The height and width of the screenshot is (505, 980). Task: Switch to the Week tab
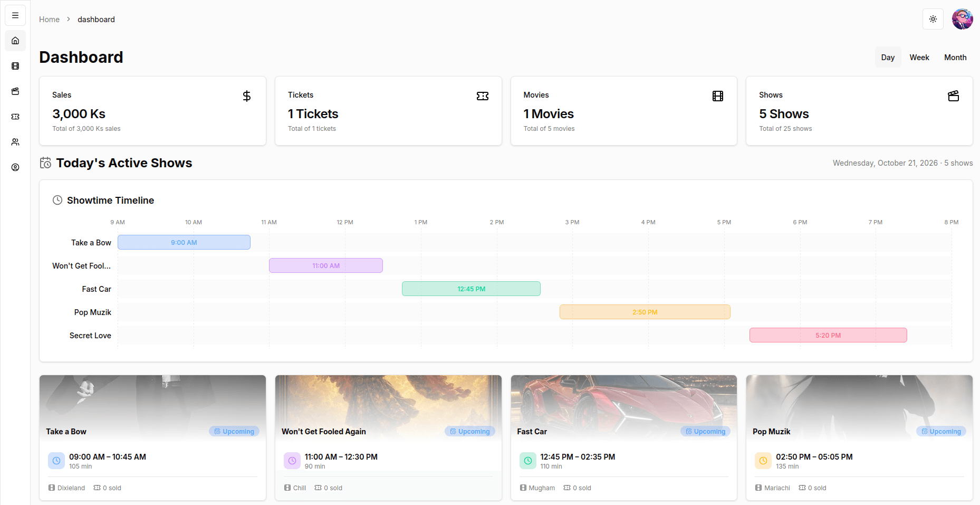click(919, 58)
